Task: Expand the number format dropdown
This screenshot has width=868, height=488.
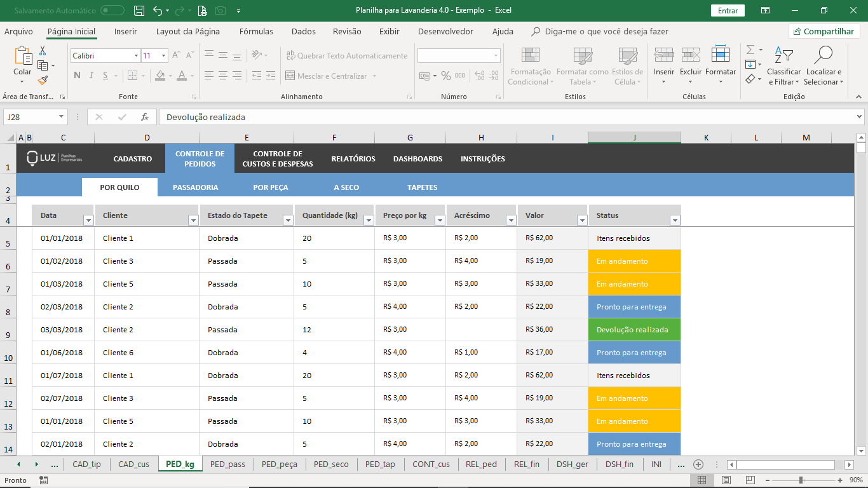Action: tap(496, 56)
